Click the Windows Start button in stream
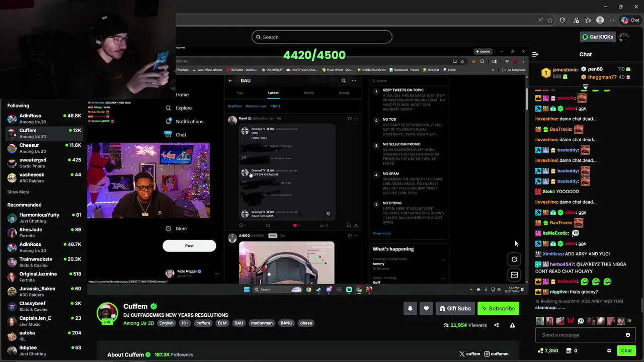Viewport: 644px width, 362px height. [x=247, y=290]
